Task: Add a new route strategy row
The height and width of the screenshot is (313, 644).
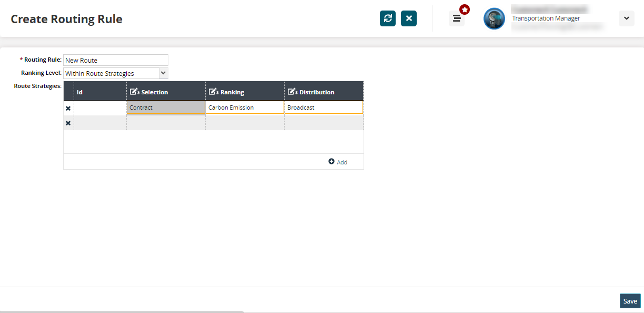Action: [x=338, y=162]
